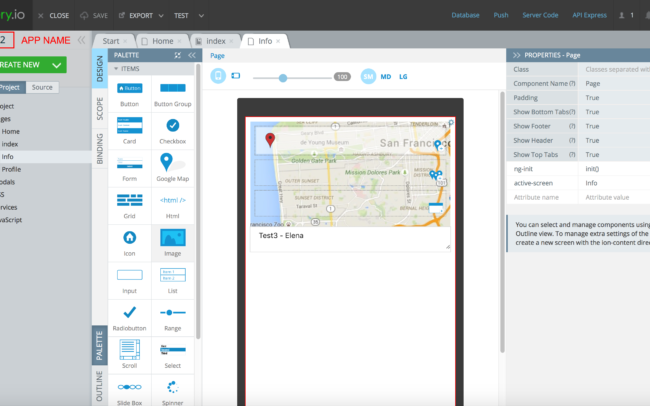Image resolution: width=650 pixels, height=406 pixels.
Task: Select the Profile page in project tree
Action: (11, 169)
